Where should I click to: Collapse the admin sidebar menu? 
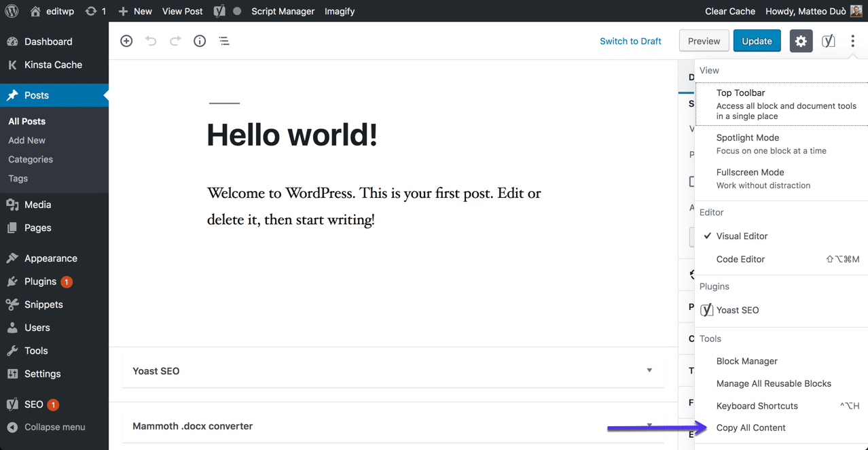(54, 427)
